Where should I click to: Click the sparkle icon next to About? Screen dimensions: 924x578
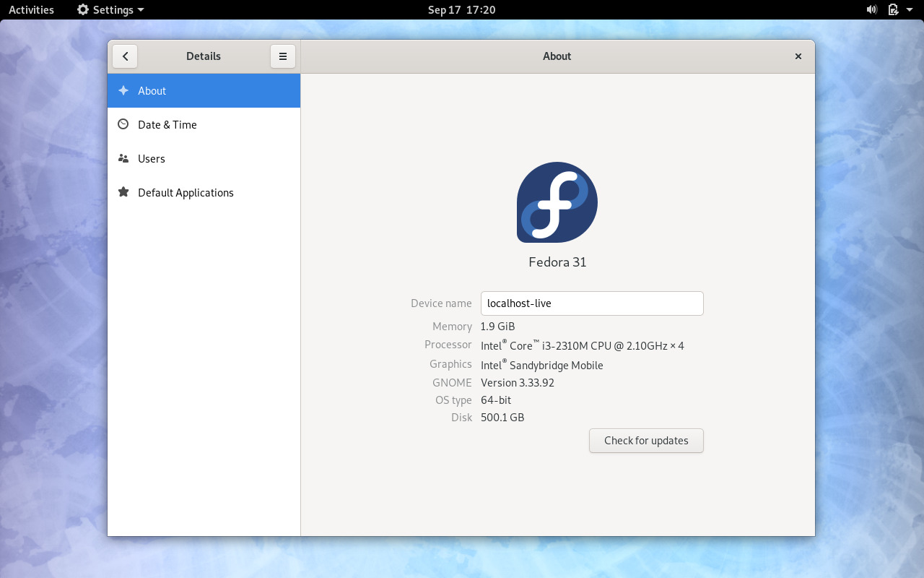click(123, 90)
